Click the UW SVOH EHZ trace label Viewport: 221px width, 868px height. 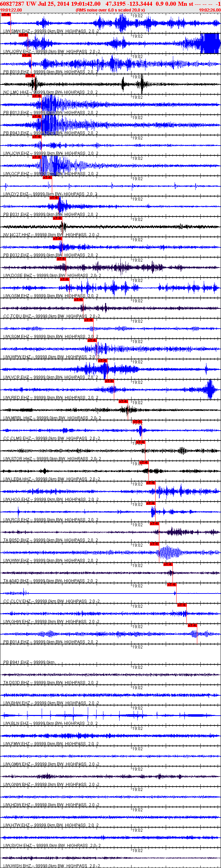52,846
